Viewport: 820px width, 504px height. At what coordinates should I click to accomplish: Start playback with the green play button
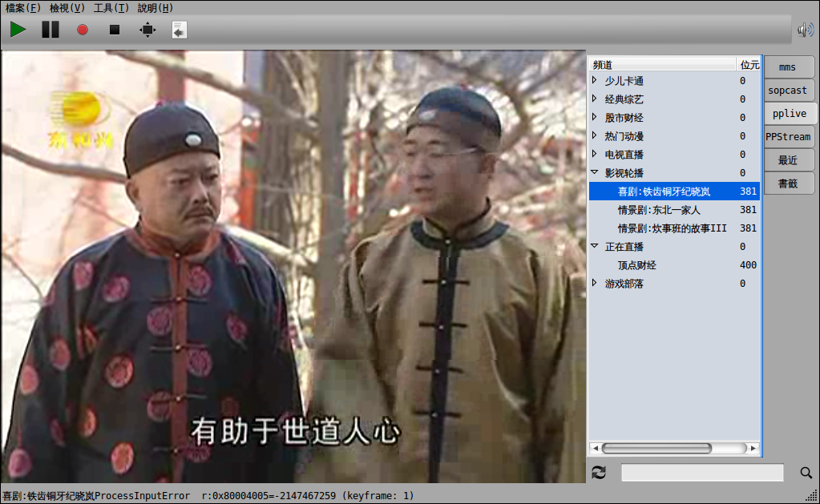[x=18, y=30]
